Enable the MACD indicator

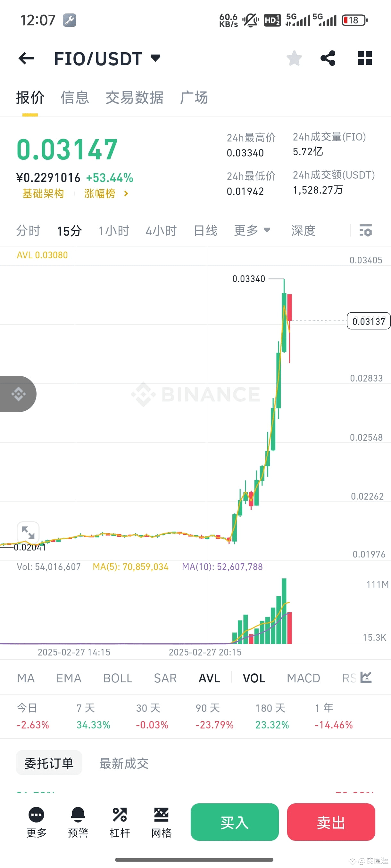click(x=303, y=678)
